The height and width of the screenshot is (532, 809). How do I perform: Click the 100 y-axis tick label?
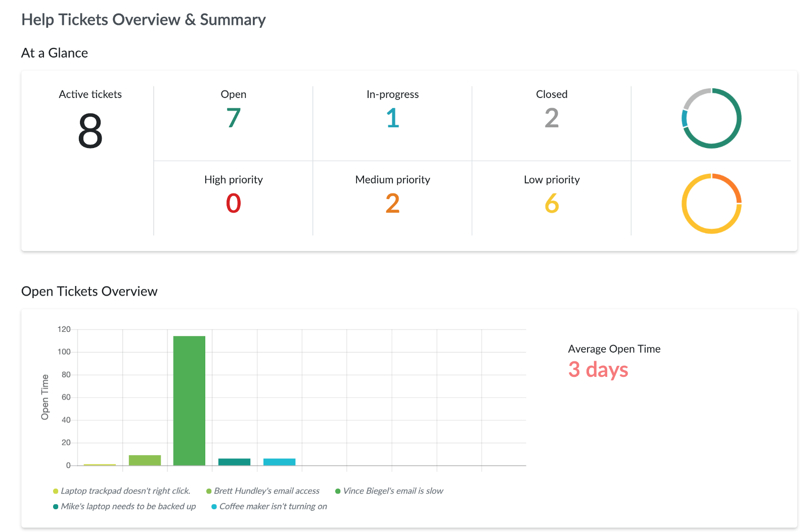click(x=64, y=352)
